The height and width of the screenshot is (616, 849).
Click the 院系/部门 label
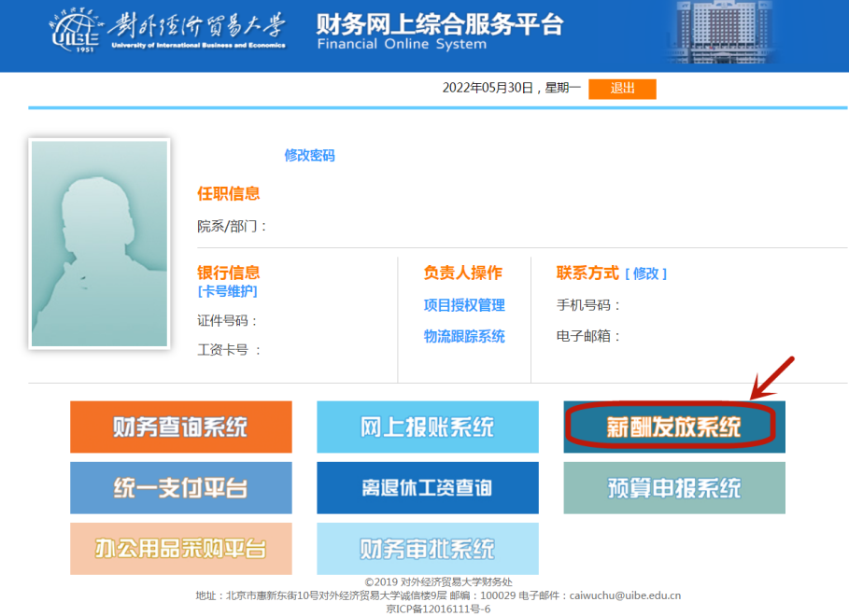[x=232, y=226]
